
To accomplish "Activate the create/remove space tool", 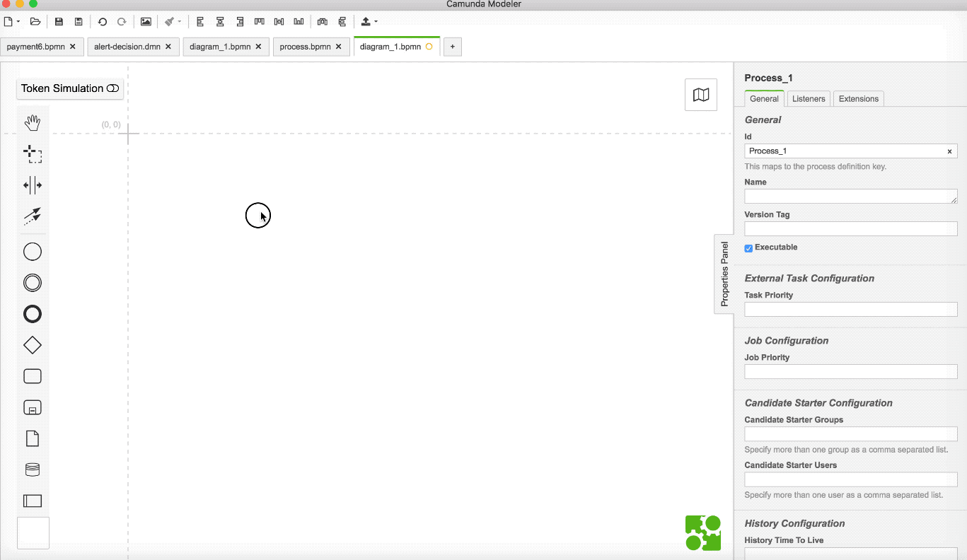I will [x=33, y=185].
